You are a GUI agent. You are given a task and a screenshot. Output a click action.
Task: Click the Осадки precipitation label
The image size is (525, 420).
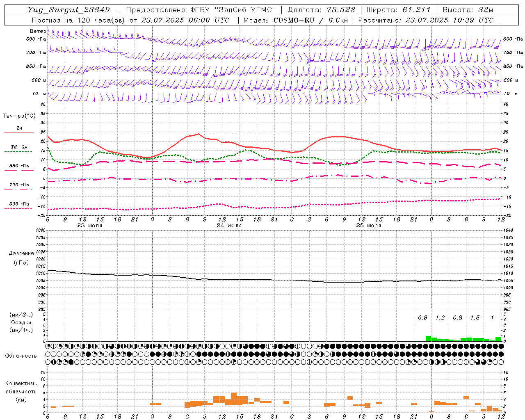(x=21, y=322)
